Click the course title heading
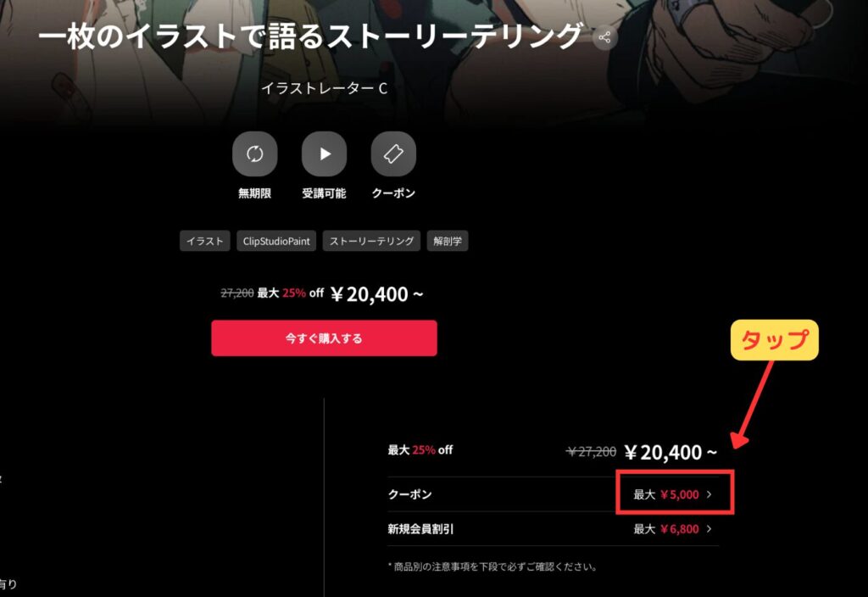 tap(310, 36)
